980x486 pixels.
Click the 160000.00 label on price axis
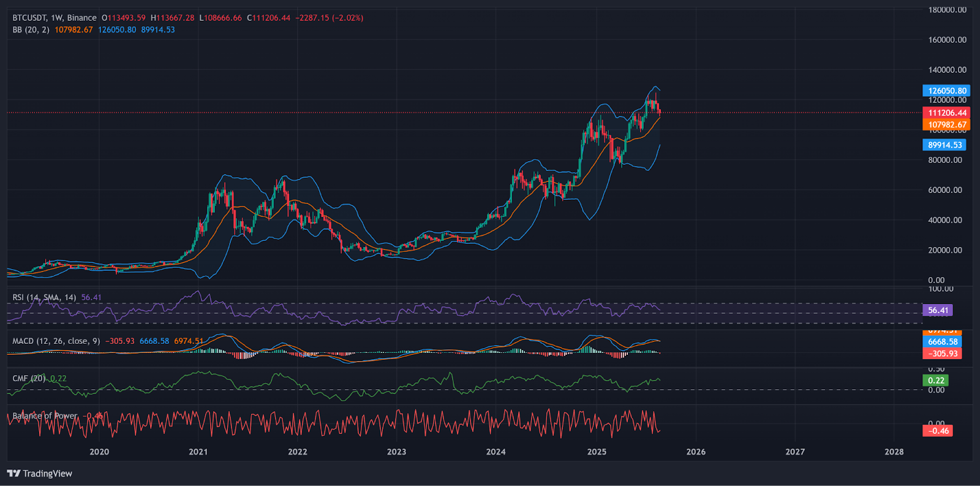(947, 40)
